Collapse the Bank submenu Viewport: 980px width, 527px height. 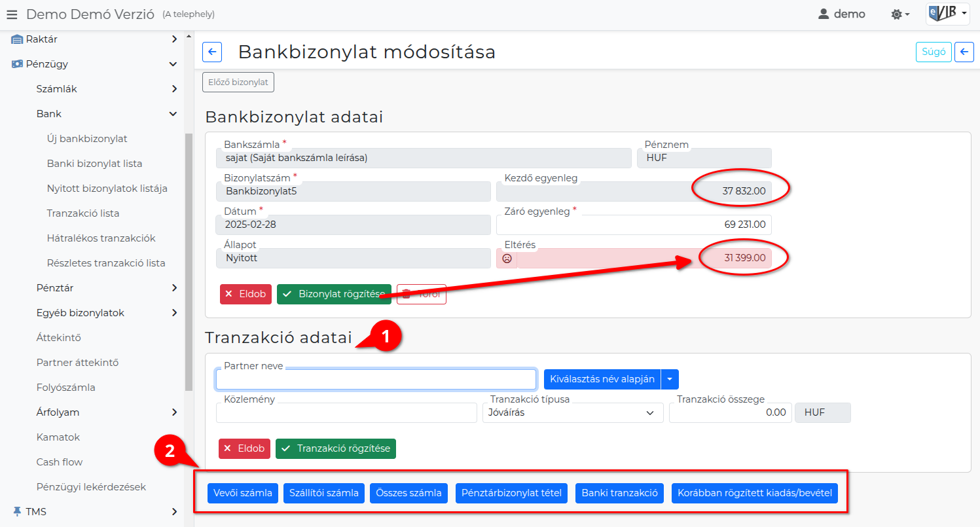point(173,114)
